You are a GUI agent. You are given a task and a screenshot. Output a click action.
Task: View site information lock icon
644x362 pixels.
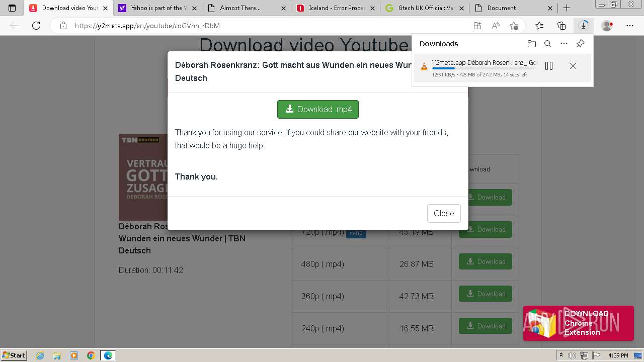point(63,26)
